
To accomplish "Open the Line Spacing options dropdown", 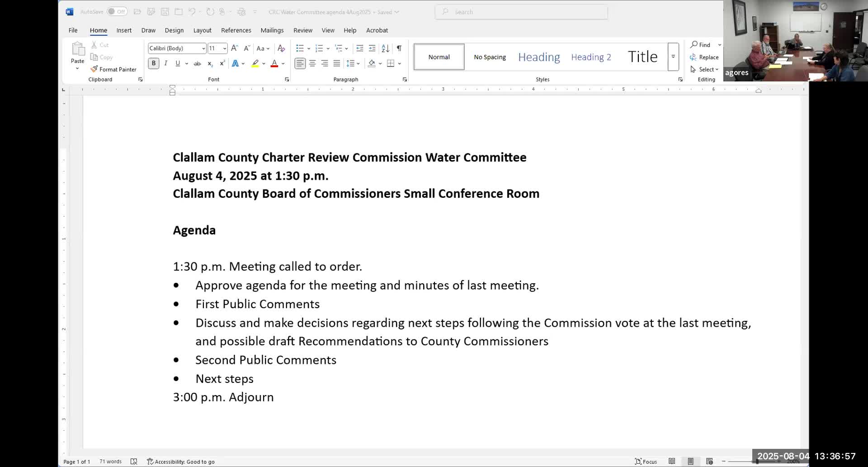I will (353, 63).
